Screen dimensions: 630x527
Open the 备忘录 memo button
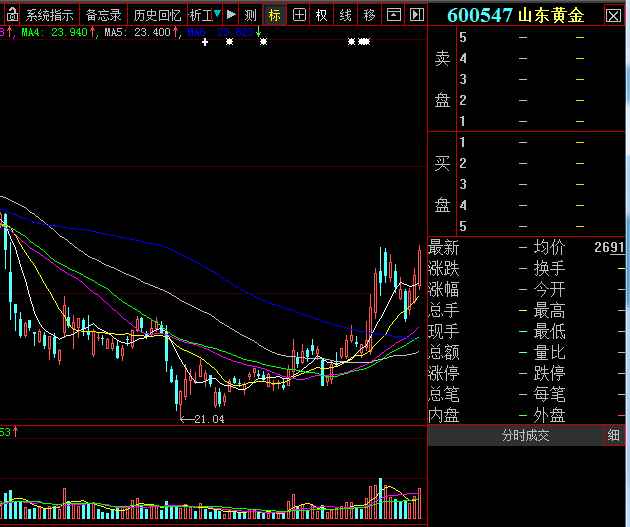pyautogui.click(x=104, y=15)
